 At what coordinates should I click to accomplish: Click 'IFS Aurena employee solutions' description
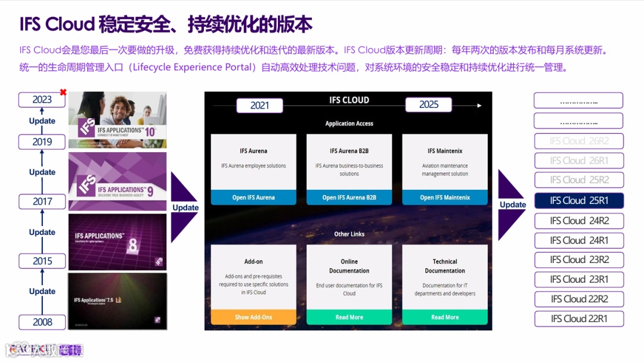pos(253,166)
